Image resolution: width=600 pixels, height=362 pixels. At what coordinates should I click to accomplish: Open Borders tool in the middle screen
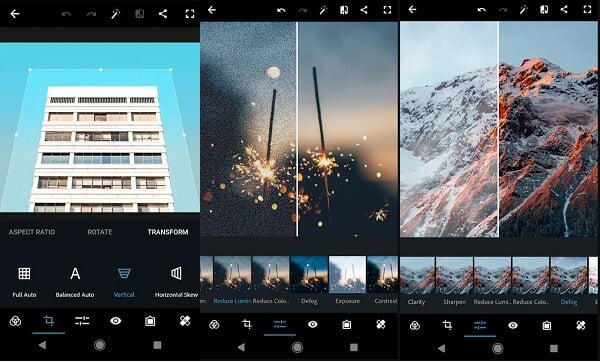click(x=346, y=324)
